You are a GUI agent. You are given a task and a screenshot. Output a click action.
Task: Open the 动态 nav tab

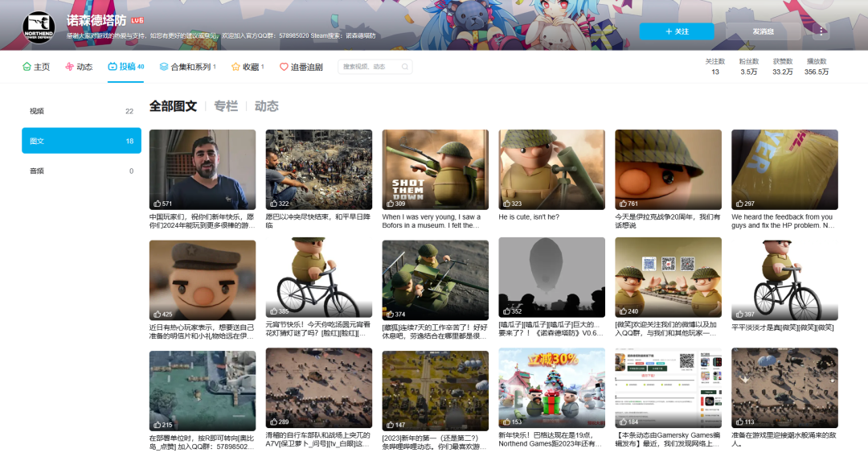(x=79, y=67)
